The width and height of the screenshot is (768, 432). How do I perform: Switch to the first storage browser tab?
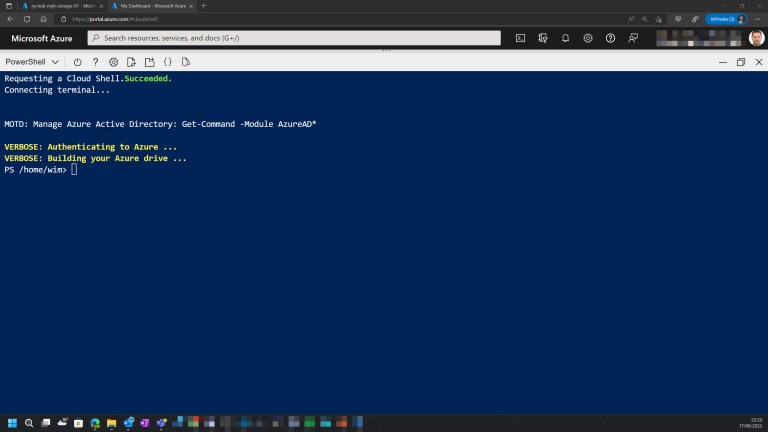[58, 6]
